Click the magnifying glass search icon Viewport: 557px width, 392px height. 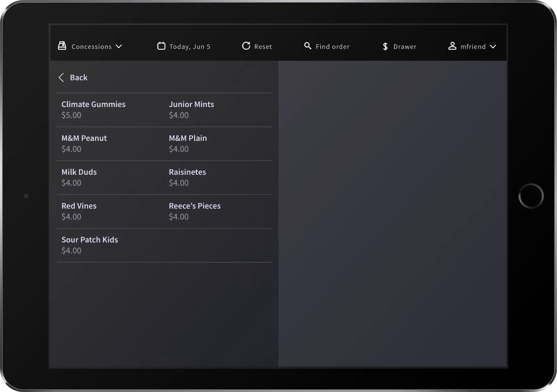(308, 46)
